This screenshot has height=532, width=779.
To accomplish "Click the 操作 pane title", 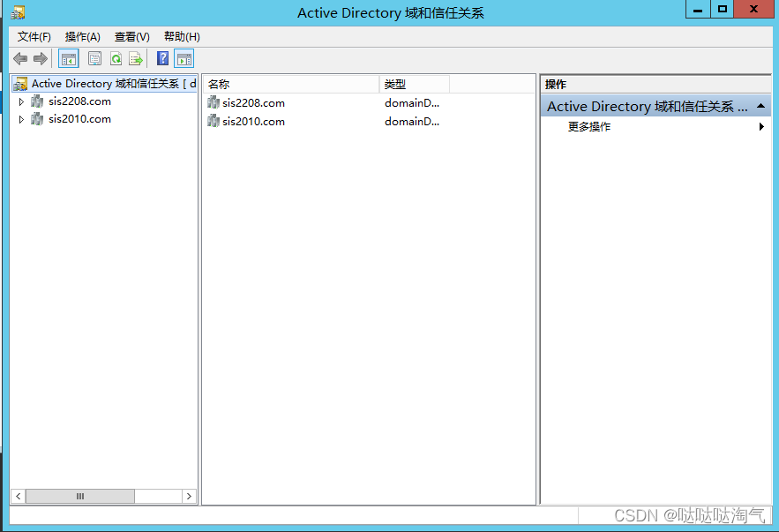I will (x=556, y=85).
